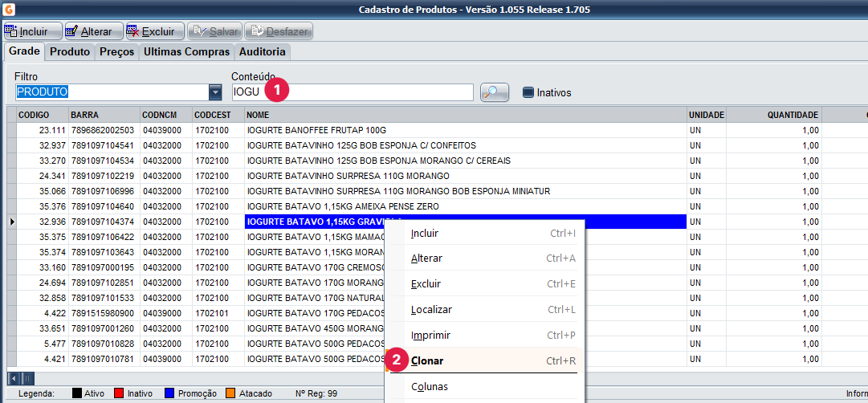Viewport: 868px width, 403px height.
Task: Click the greyed-out Desfazer toolbar button
Action: coord(279,31)
